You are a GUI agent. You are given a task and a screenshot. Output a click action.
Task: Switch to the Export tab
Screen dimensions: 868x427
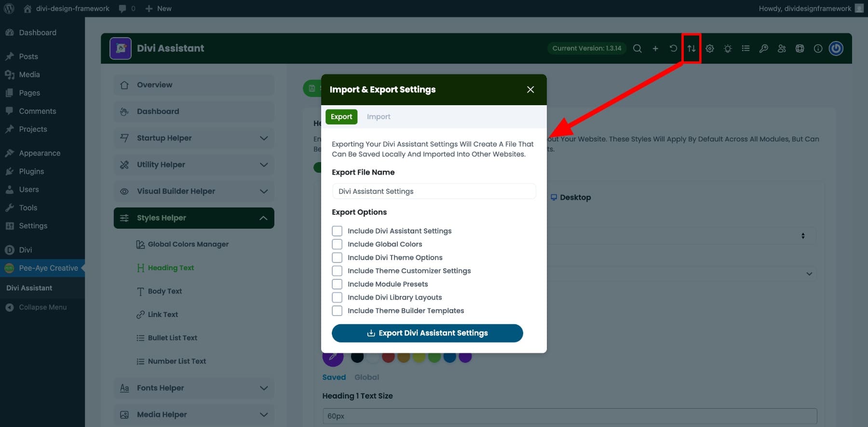341,117
